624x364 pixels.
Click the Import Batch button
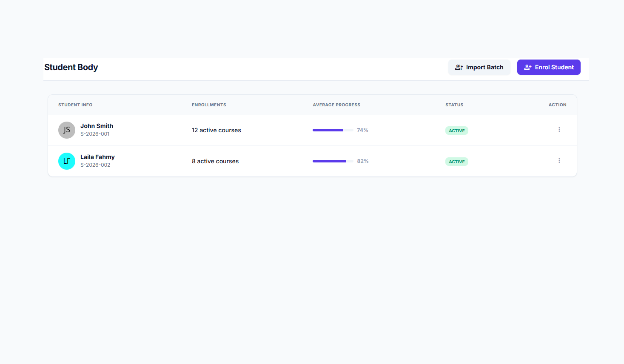pyautogui.click(x=479, y=67)
